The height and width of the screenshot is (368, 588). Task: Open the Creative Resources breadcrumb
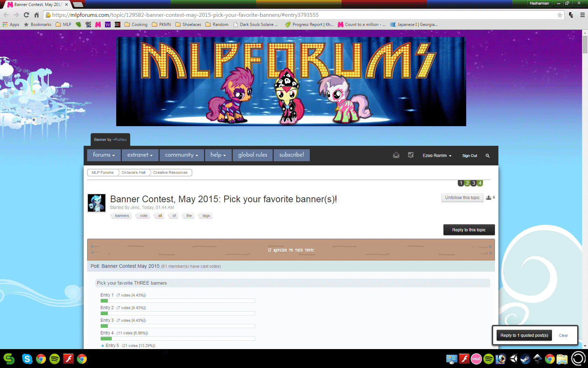point(170,172)
